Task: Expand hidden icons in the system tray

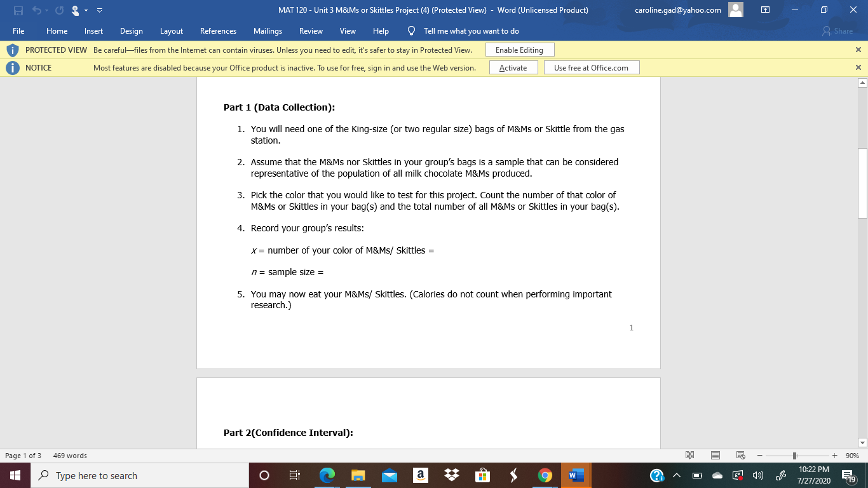Action: click(x=677, y=475)
